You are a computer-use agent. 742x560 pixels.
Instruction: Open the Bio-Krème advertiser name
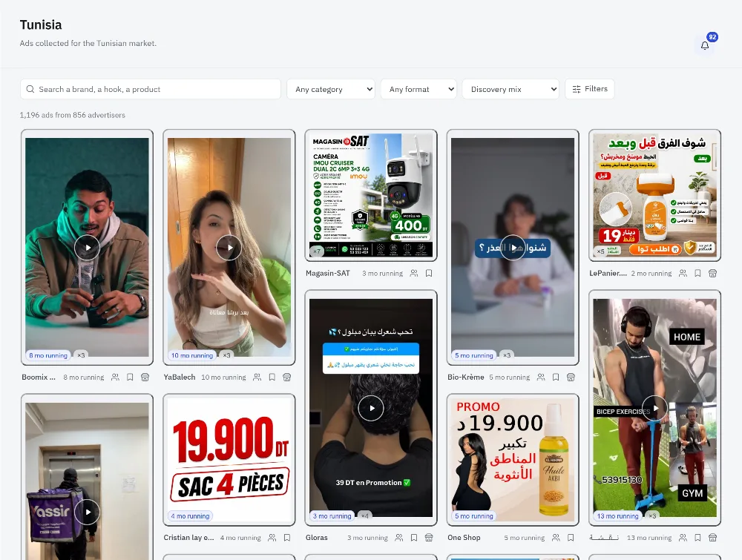click(x=466, y=377)
